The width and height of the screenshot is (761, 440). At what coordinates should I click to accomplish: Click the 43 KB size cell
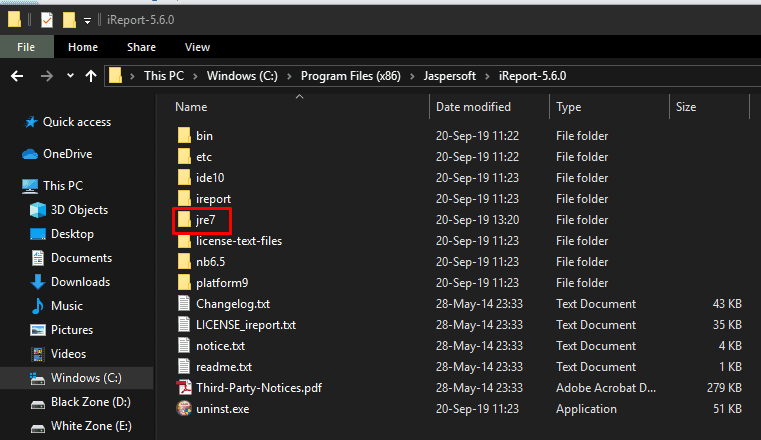[727, 304]
